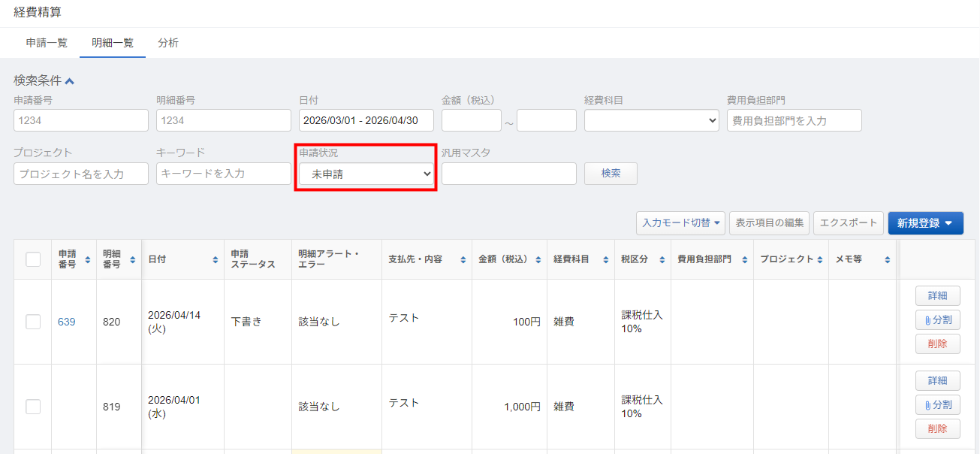Sort by 支払先・内容 column icon

(x=463, y=259)
